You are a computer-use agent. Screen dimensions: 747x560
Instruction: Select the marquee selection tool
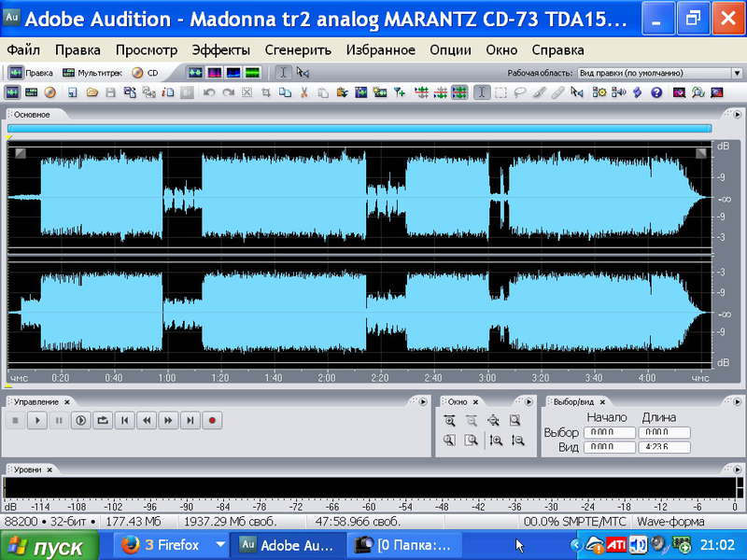500,92
